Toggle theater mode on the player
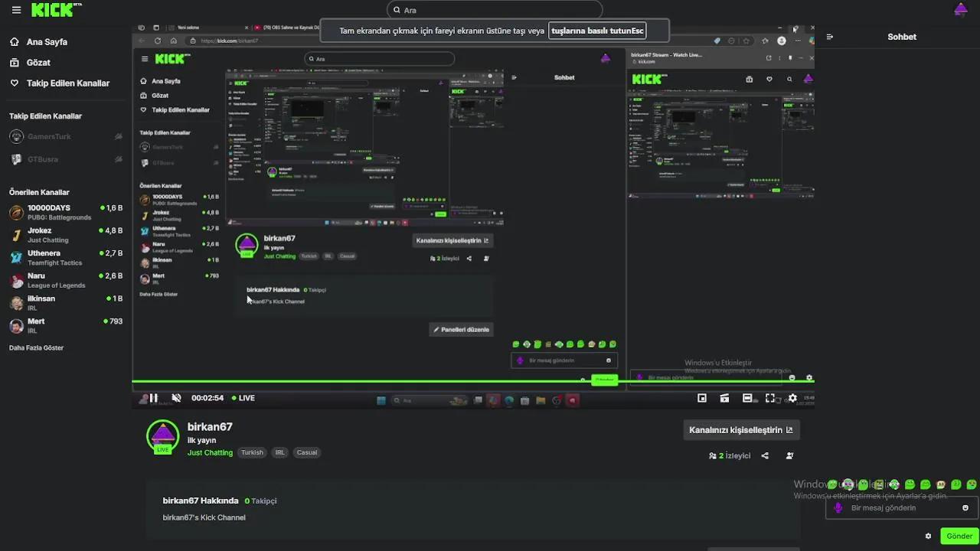 coord(747,398)
